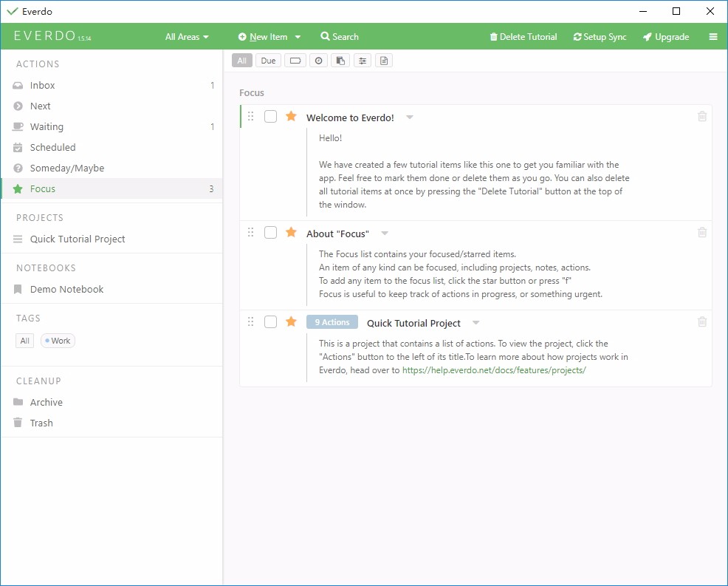Tick the Quick Tutorial Project checkbox
This screenshot has height=586, width=728.
click(x=271, y=321)
